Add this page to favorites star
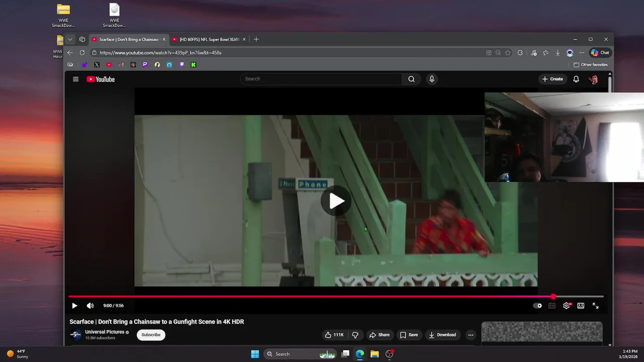This screenshot has height=362, width=644. 508,52
